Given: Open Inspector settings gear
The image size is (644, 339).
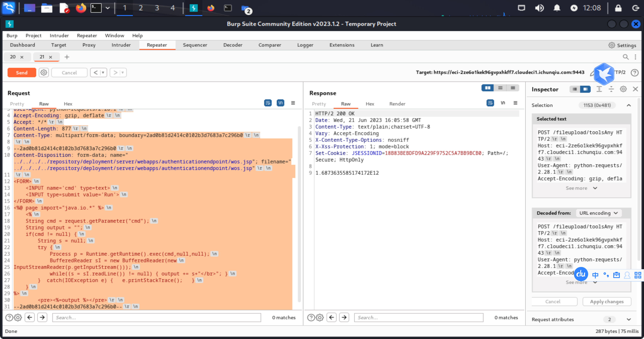Looking at the screenshot, I should 623,89.
